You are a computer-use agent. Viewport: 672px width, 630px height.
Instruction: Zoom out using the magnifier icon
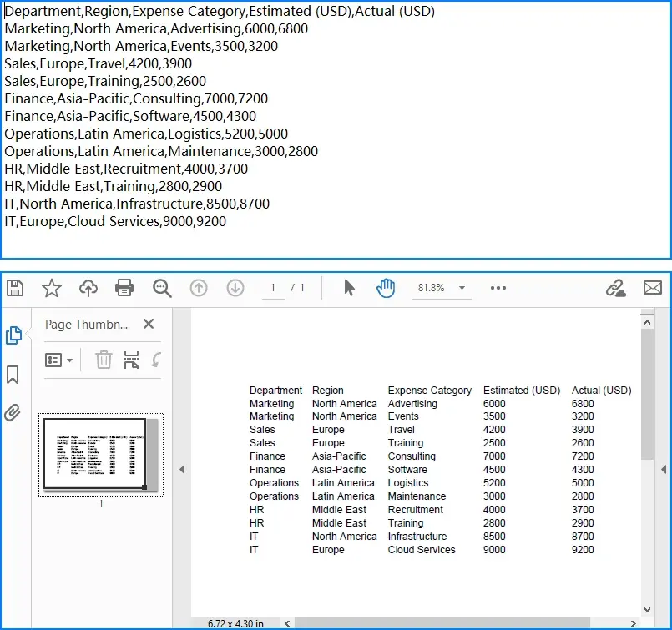click(161, 288)
